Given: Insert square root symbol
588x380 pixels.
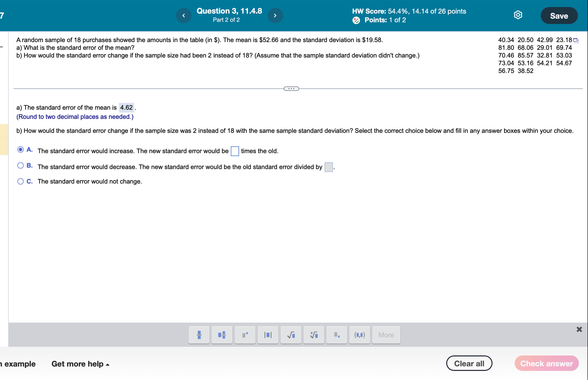Looking at the screenshot, I should pyautogui.click(x=291, y=335).
